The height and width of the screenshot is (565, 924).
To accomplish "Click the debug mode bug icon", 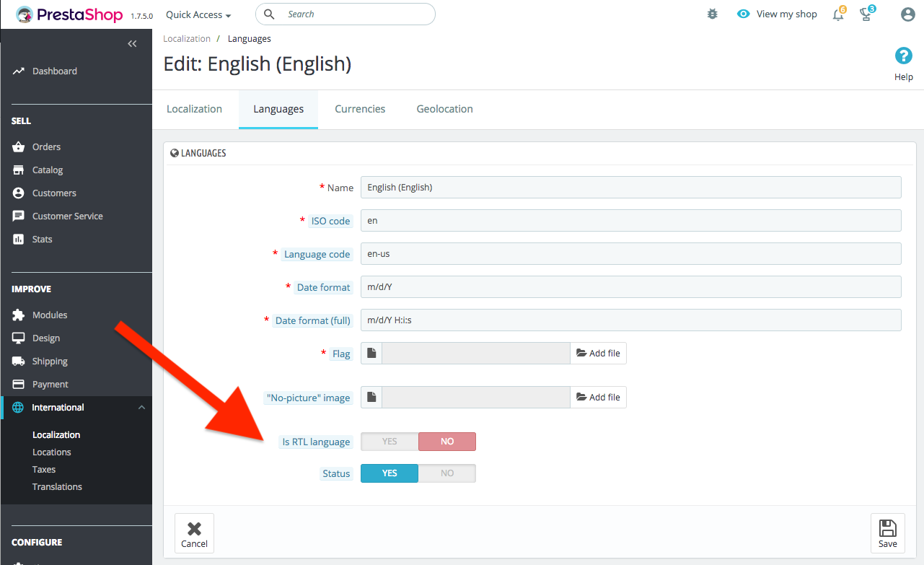I will point(713,14).
